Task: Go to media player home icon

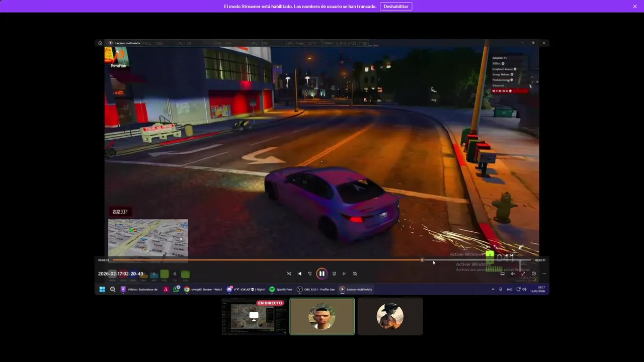Action: pyautogui.click(x=100, y=43)
